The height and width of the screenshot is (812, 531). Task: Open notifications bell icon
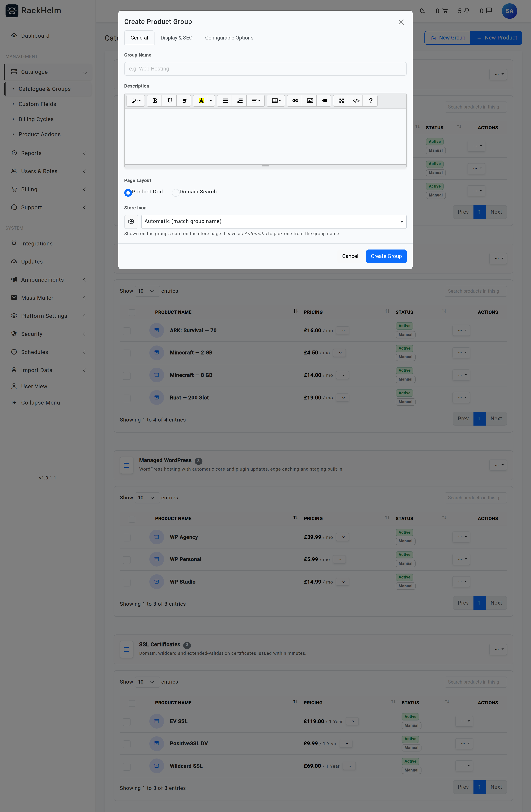(x=467, y=11)
